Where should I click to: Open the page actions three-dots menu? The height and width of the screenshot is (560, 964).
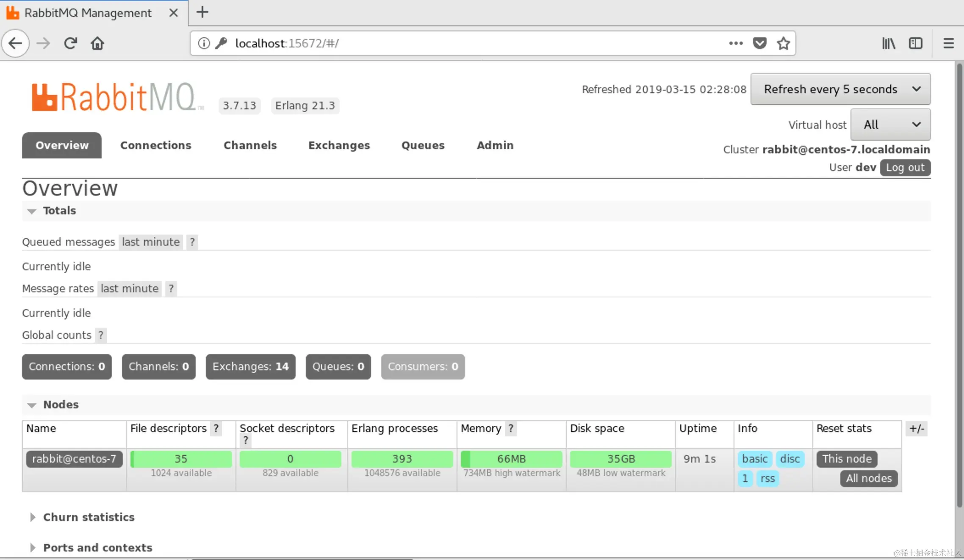coord(736,43)
